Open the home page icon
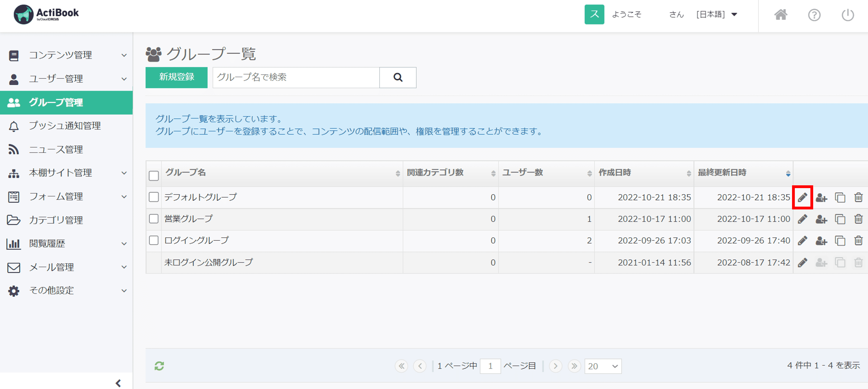868x389 pixels. click(781, 15)
